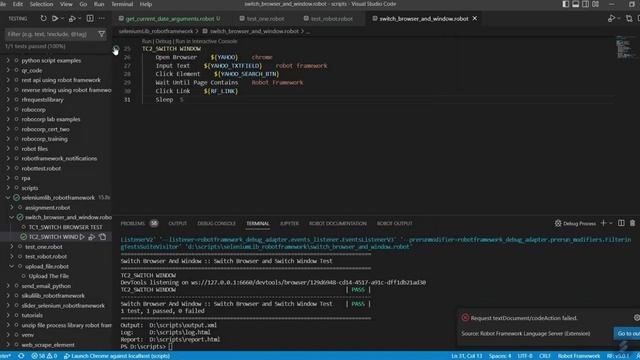Switch to get_current_date_arguments.robot tab
This screenshot has width=640, height=360.
coord(171,18)
